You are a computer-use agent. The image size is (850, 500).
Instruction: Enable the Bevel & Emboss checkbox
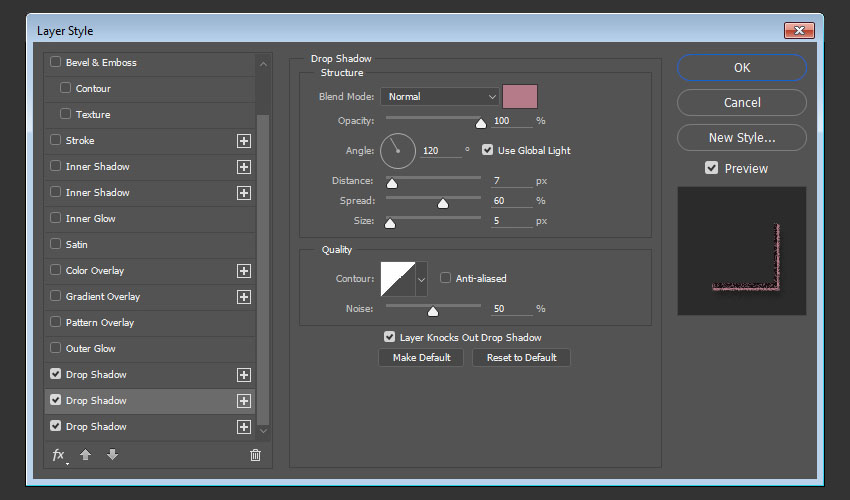[x=55, y=62]
